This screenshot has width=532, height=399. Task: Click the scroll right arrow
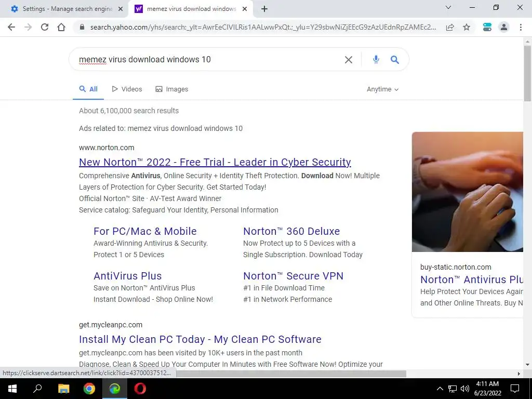tap(519, 374)
